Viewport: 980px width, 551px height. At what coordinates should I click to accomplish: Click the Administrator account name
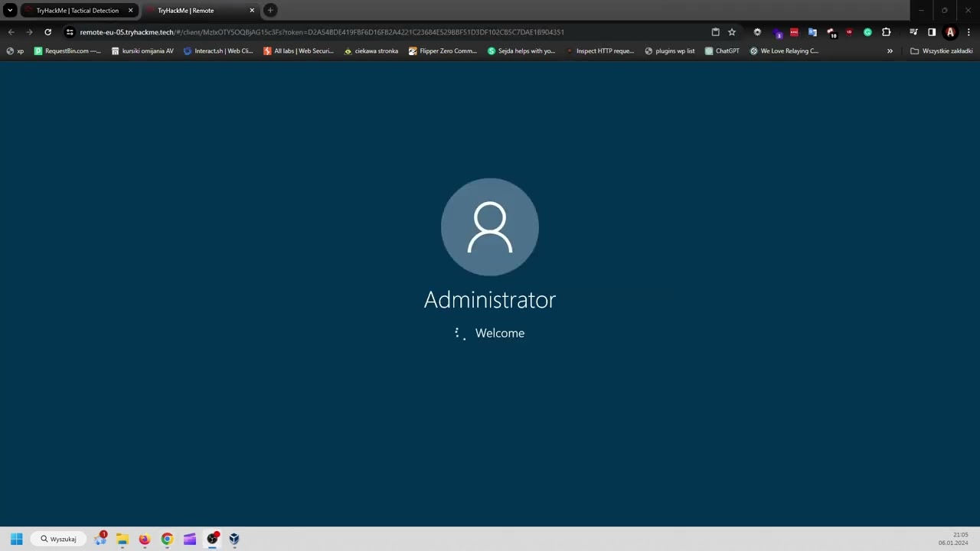pyautogui.click(x=490, y=299)
